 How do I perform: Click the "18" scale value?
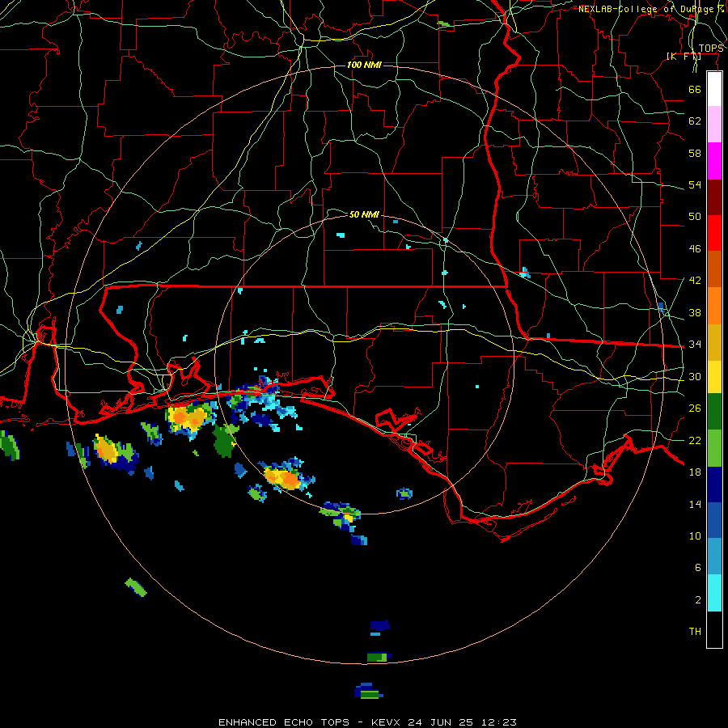[x=695, y=472]
